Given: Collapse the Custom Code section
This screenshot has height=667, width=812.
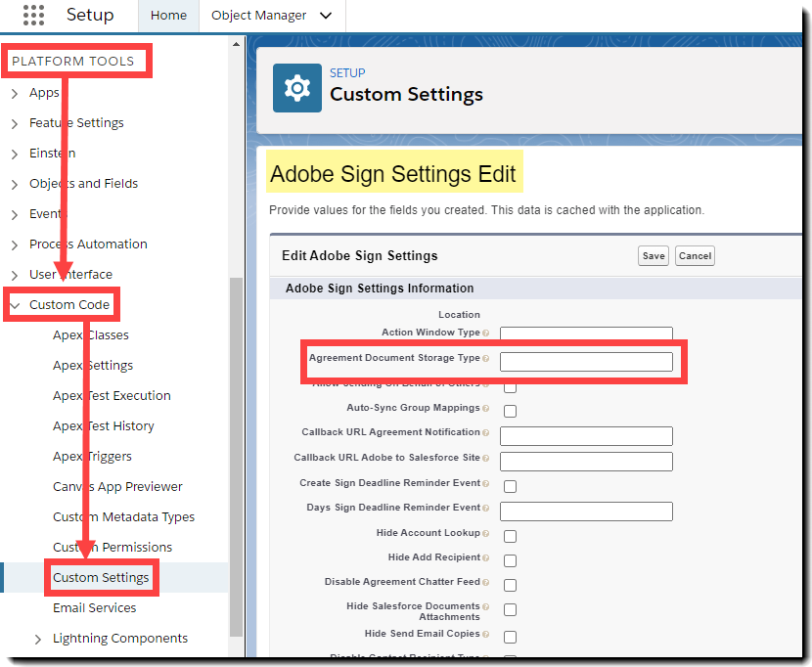Looking at the screenshot, I should tap(15, 305).
